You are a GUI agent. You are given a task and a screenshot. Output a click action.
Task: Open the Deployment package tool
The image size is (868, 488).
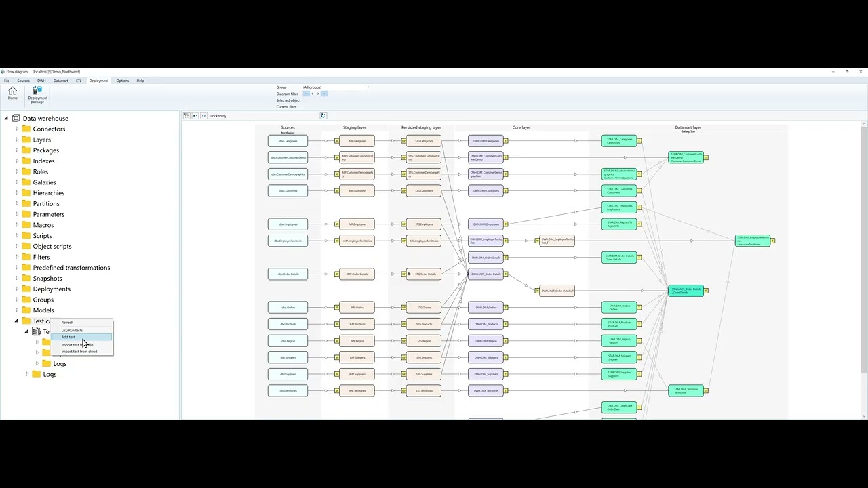[38, 94]
